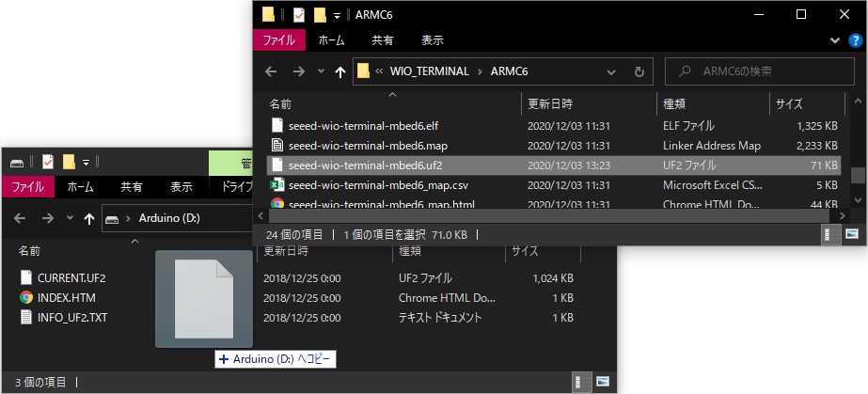This screenshot has width=868, height=394.
Task: Go up one level in Arduino window
Action: tap(89, 219)
